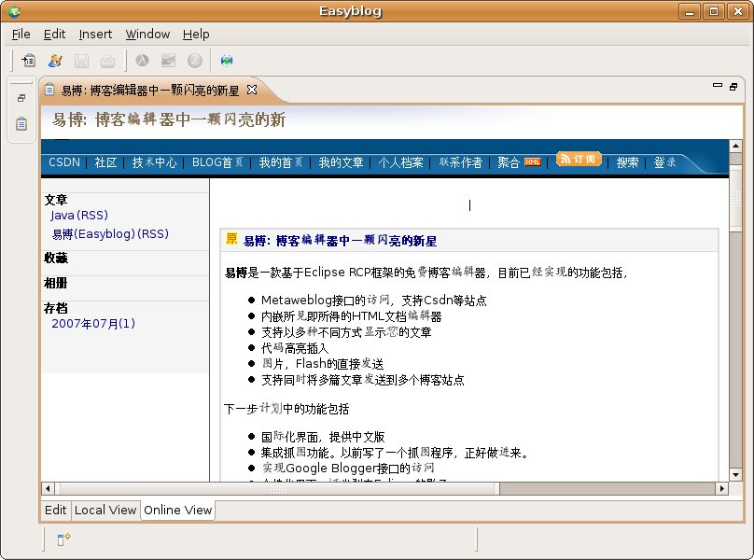Click the status bar new view icon

click(63, 539)
